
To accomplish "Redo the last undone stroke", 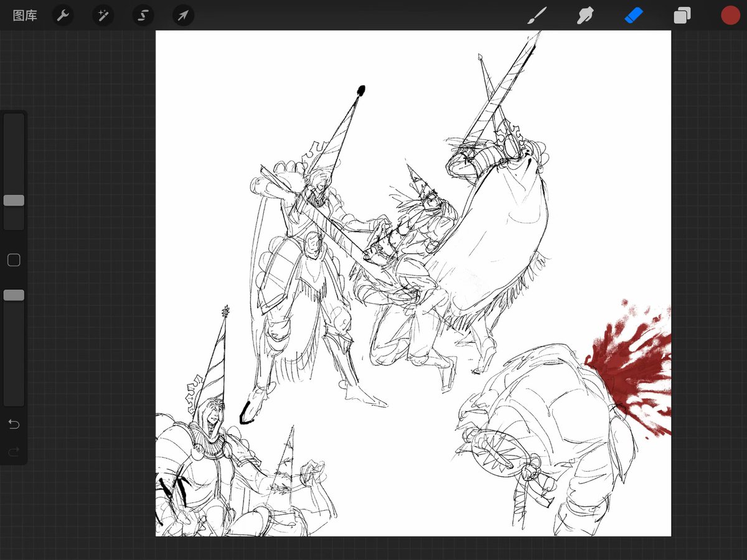I will click(14, 451).
